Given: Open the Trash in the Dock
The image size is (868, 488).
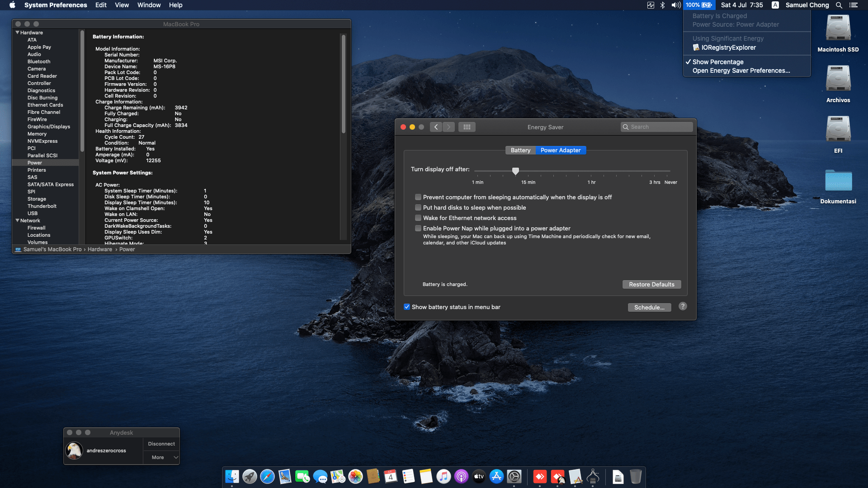Looking at the screenshot, I should click(636, 477).
